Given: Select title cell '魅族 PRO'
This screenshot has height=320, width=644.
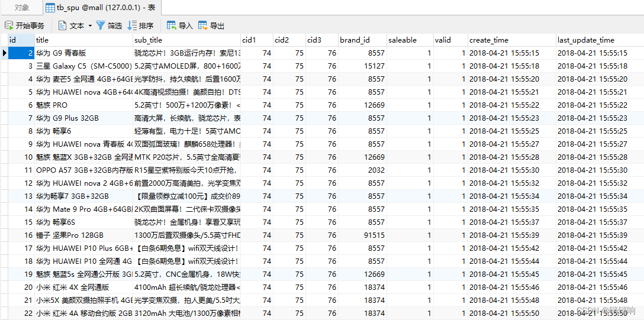Looking at the screenshot, I should [x=84, y=105].
